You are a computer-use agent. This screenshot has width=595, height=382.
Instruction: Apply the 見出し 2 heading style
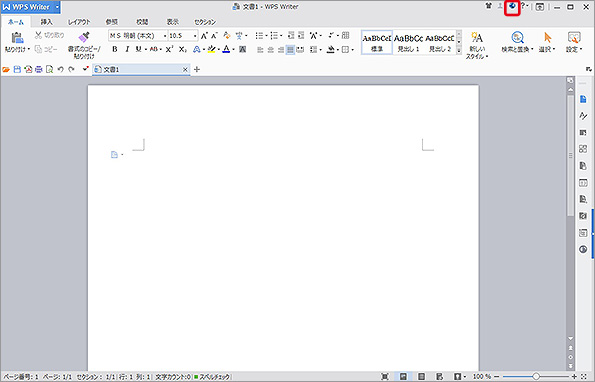439,42
